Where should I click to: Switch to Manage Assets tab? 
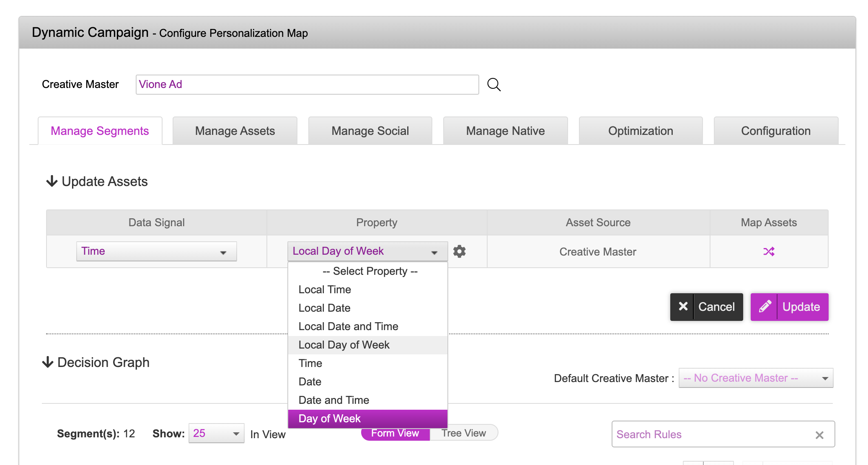click(x=235, y=131)
